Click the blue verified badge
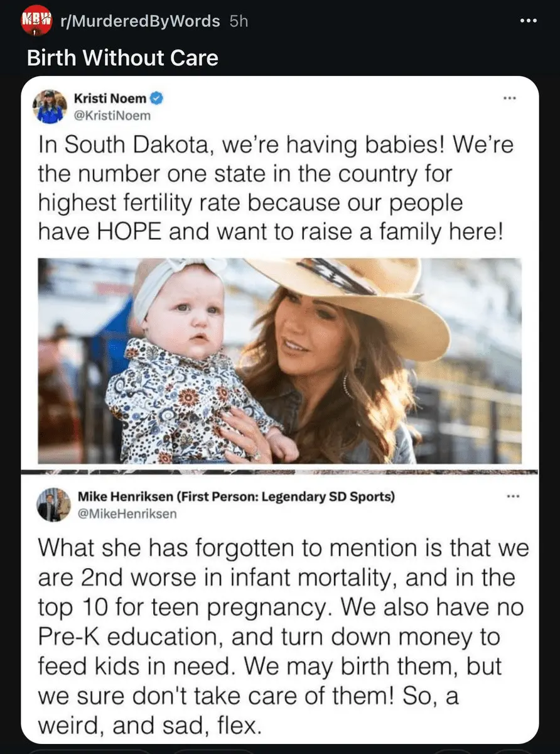Image resolution: width=560 pixels, height=754 pixels. tap(158, 98)
